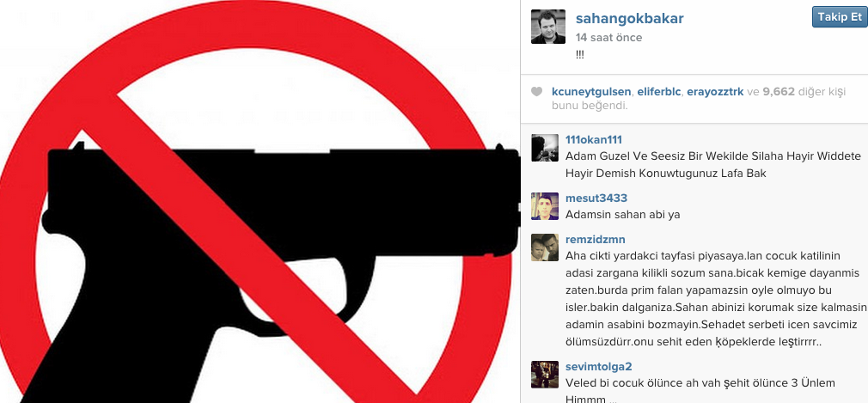Open eliferblc liker profile
This screenshot has height=403, width=868.
[x=659, y=92]
